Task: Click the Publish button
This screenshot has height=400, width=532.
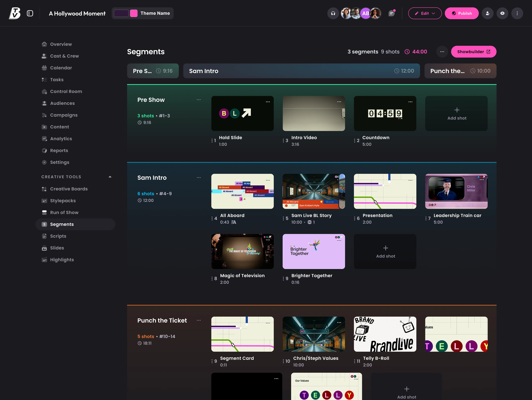Action: pyautogui.click(x=462, y=13)
